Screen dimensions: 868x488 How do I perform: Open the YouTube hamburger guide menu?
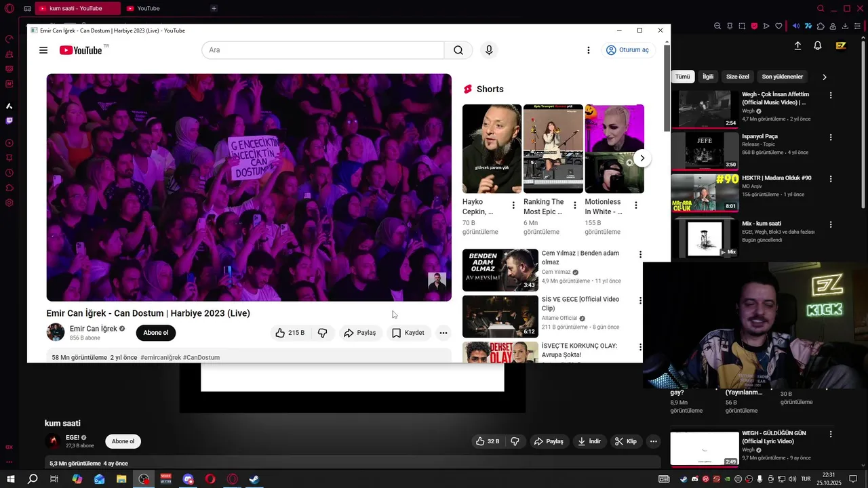pos(43,50)
